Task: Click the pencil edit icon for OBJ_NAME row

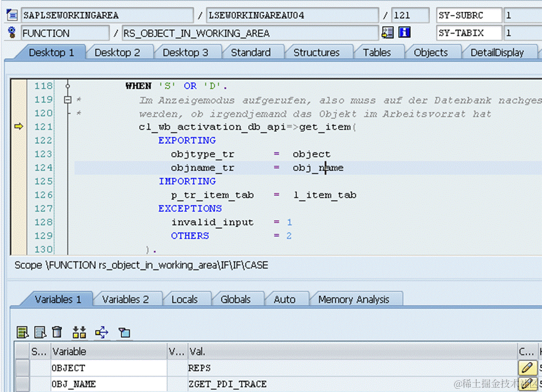Action: pos(527,384)
